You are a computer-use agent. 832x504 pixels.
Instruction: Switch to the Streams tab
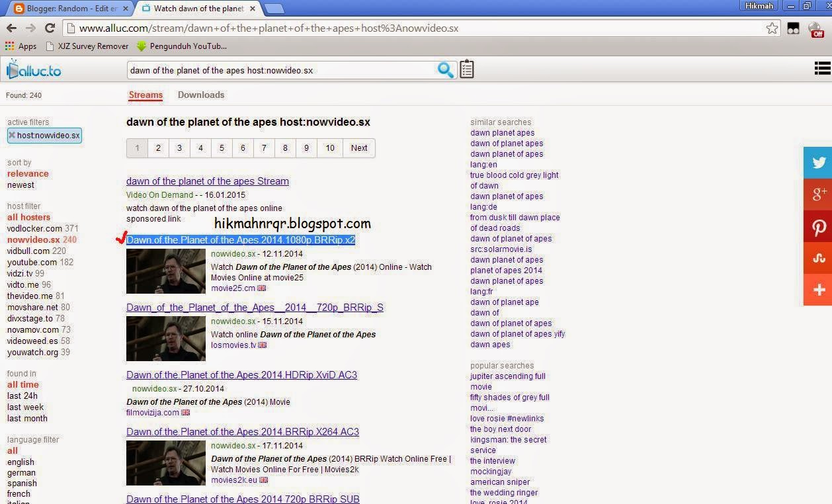click(x=146, y=95)
